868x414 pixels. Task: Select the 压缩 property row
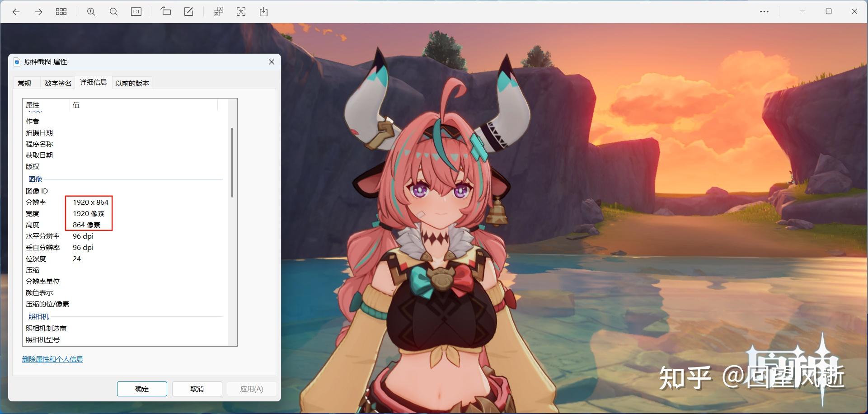click(x=125, y=270)
